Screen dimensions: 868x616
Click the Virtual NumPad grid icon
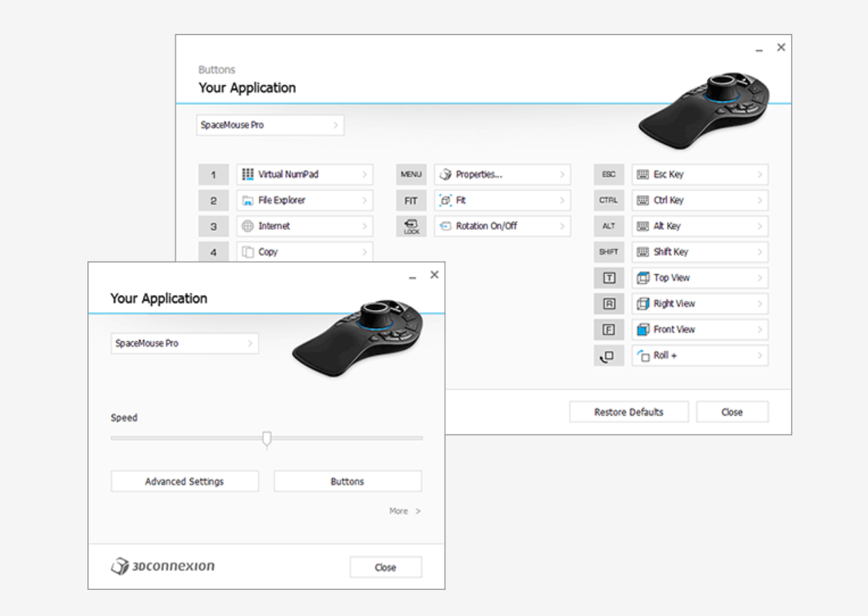pos(248,174)
